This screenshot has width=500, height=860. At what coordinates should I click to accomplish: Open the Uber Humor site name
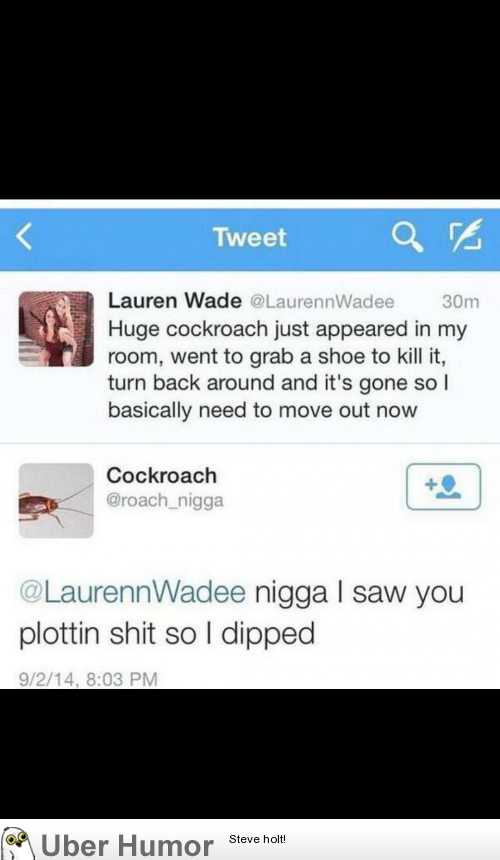[127, 846]
